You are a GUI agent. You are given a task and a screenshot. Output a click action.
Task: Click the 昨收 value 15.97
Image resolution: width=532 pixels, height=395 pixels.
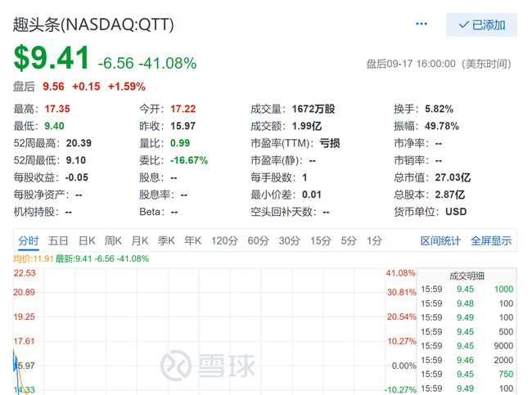183,126
